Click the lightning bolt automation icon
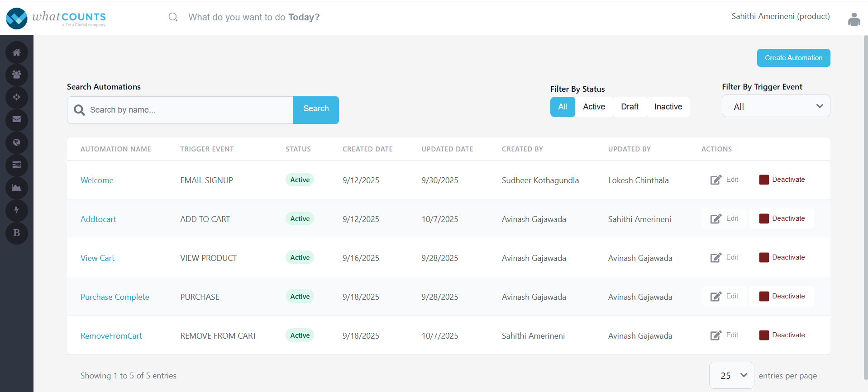This screenshot has height=392, width=868. tap(17, 210)
